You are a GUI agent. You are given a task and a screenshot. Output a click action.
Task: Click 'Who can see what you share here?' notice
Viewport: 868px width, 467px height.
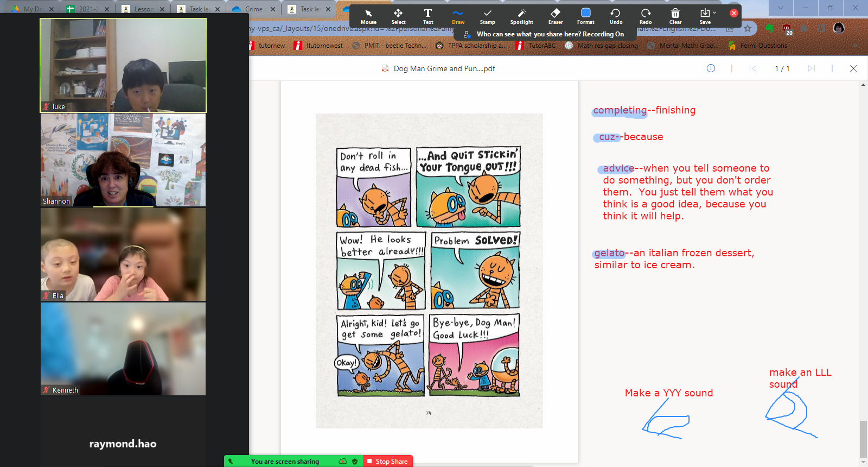(544, 34)
